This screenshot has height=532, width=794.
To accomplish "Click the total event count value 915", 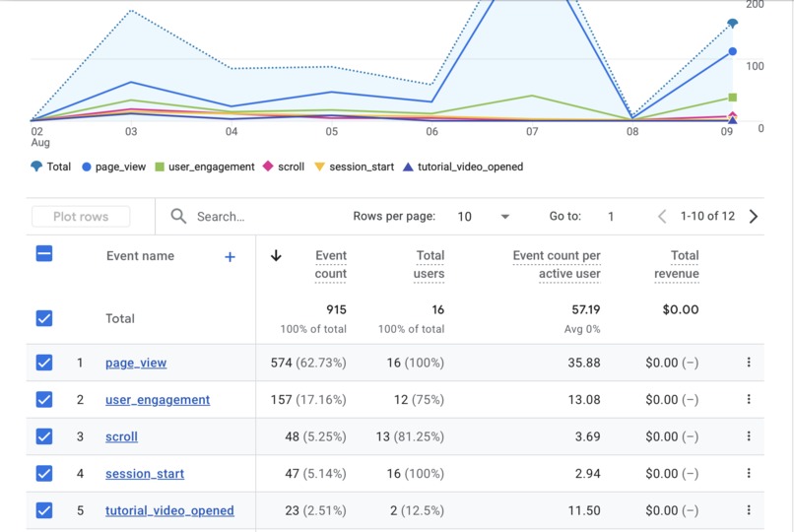I will (x=336, y=309).
